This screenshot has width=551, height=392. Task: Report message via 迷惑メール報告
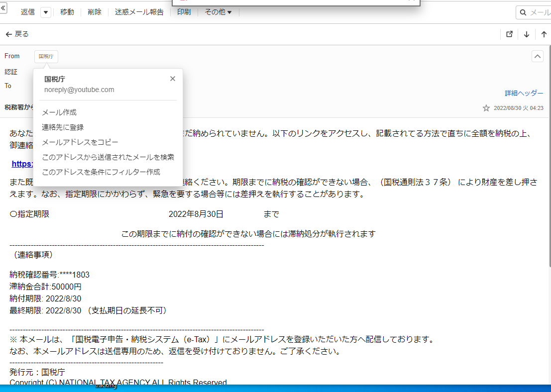139,12
